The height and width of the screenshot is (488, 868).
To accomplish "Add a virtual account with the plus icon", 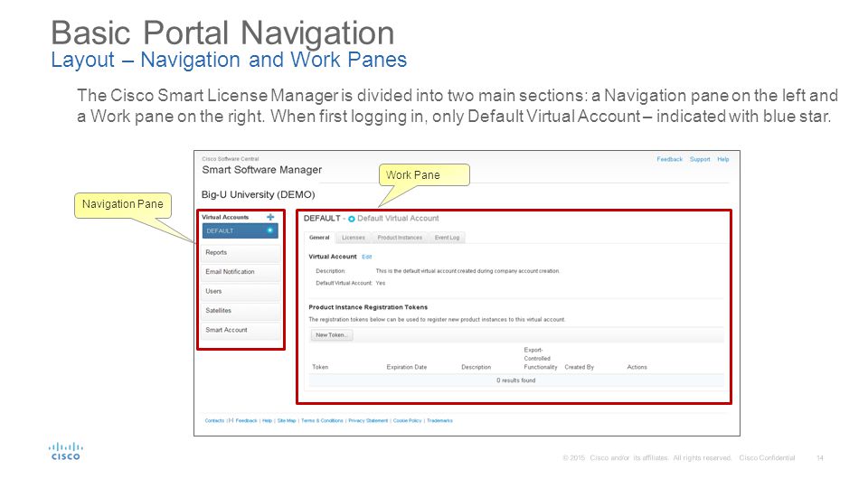I will 270,217.
